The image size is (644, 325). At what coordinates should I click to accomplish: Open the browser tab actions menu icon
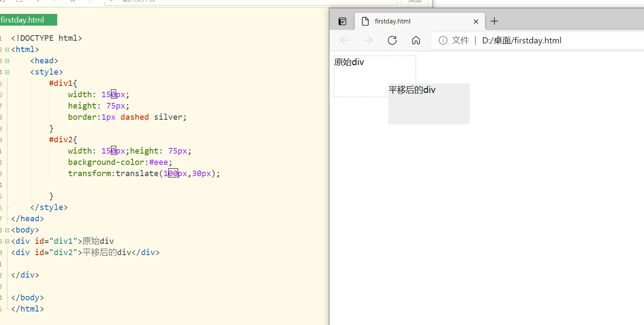(342, 21)
